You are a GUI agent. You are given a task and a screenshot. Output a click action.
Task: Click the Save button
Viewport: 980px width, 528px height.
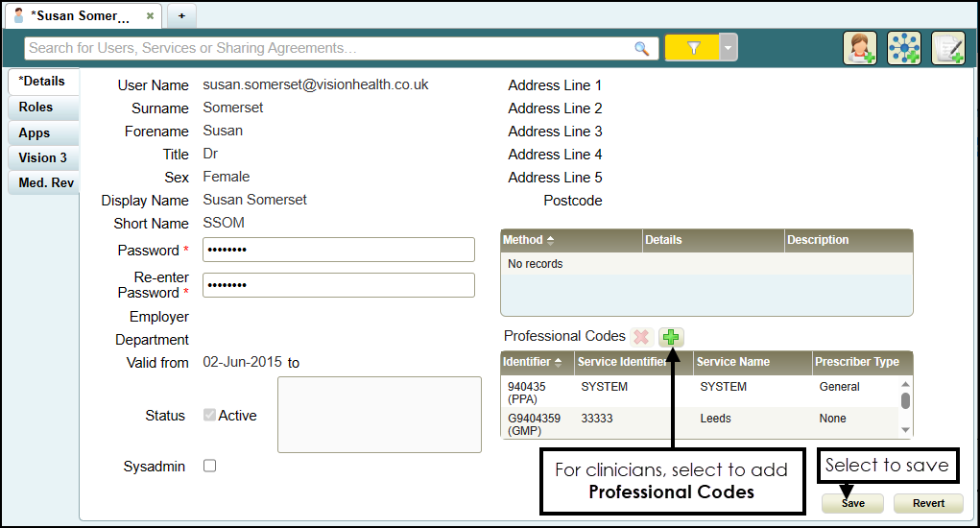(852, 503)
